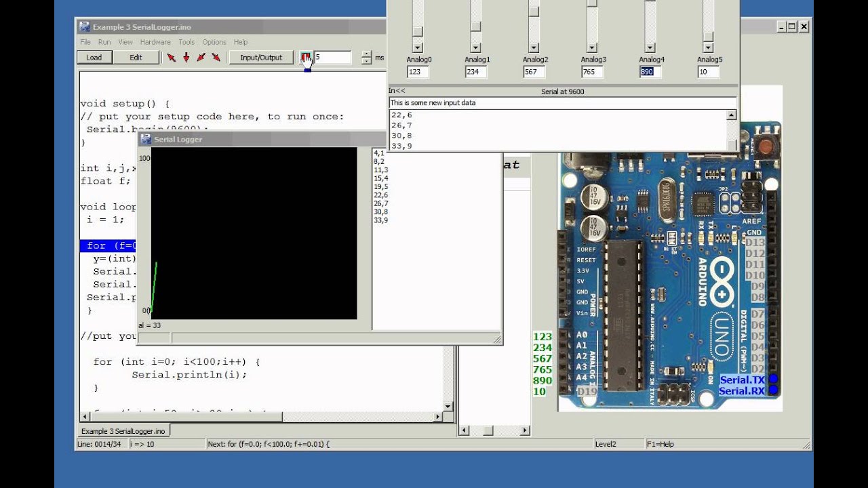
Task: Click the Edit button
Action: (136, 58)
